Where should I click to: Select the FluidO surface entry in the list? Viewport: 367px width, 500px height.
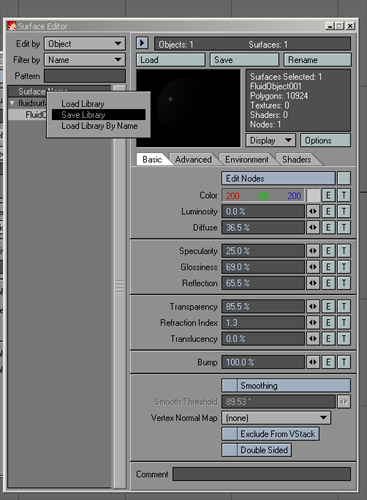[x=27, y=115]
